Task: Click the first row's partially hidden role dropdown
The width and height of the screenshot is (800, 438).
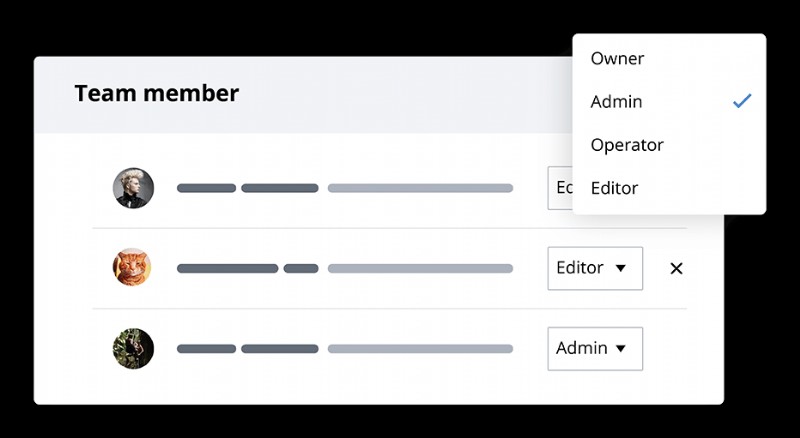Action: coord(560,188)
